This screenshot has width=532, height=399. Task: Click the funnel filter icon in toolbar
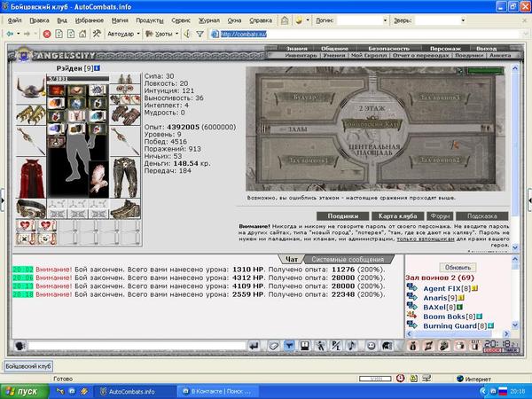[199, 34]
